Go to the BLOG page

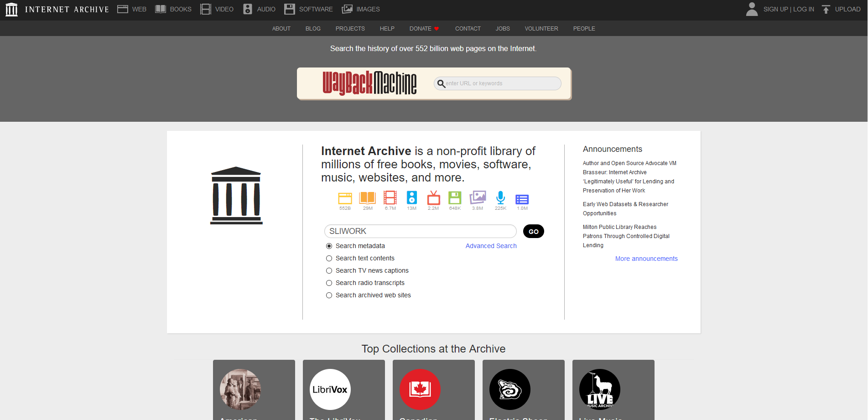pos(313,29)
